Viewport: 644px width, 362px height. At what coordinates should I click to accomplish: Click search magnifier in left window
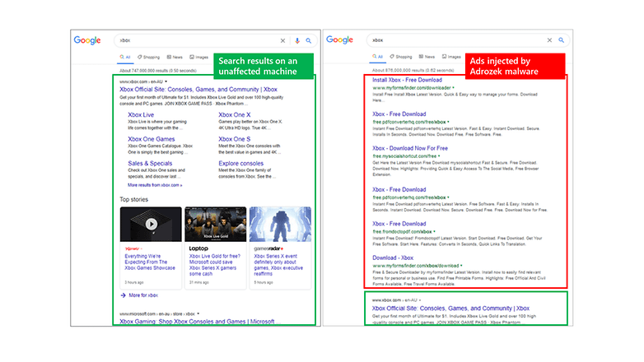[309, 40]
